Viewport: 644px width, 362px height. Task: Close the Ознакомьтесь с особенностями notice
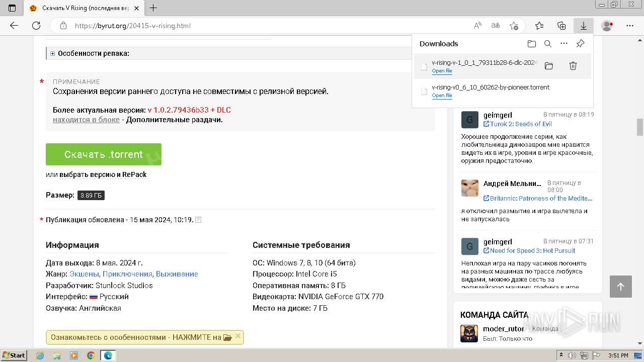tap(238, 336)
